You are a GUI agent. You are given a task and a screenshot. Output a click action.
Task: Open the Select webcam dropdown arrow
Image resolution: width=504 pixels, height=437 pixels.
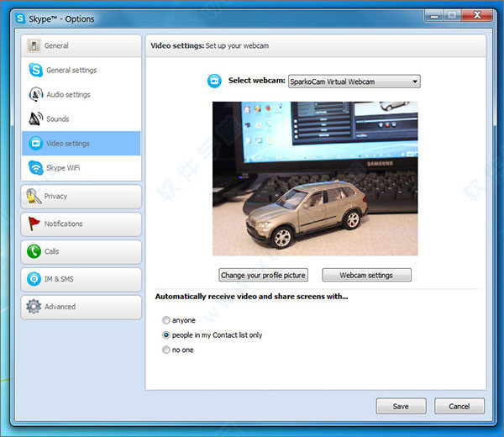[415, 82]
